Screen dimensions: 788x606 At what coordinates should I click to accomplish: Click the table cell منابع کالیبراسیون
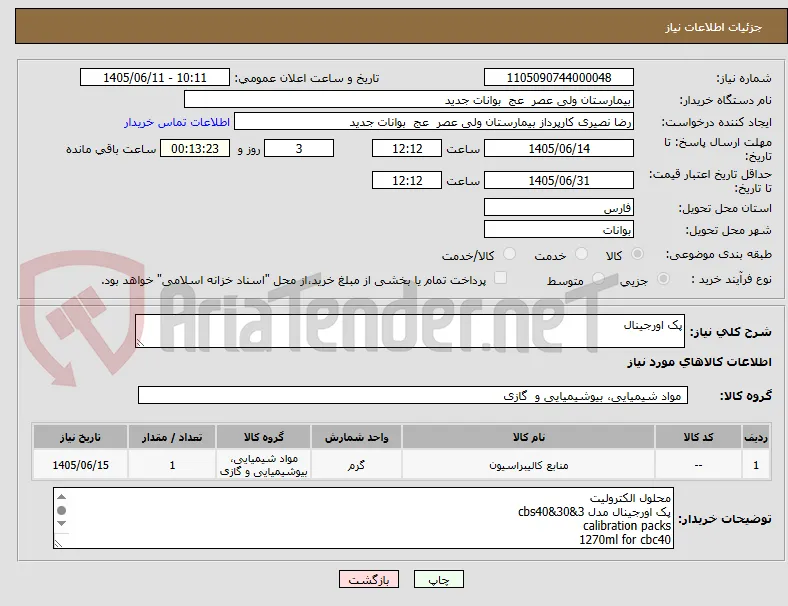click(528, 465)
